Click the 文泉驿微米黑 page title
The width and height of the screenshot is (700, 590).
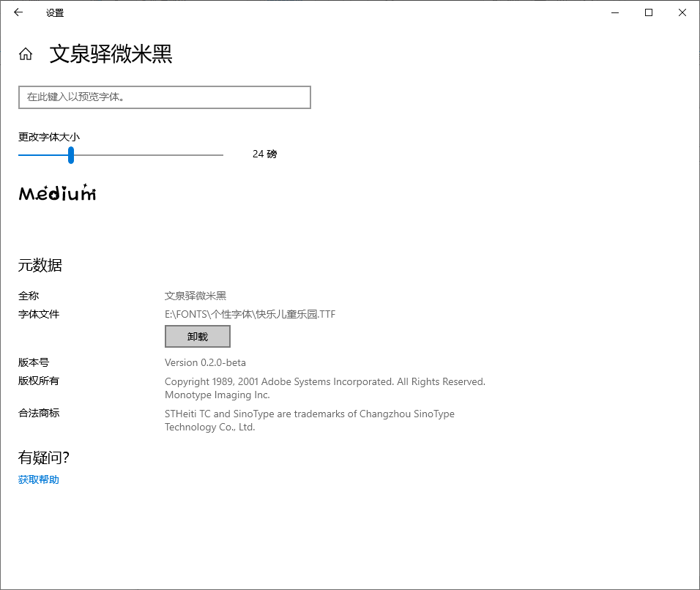pos(111,54)
